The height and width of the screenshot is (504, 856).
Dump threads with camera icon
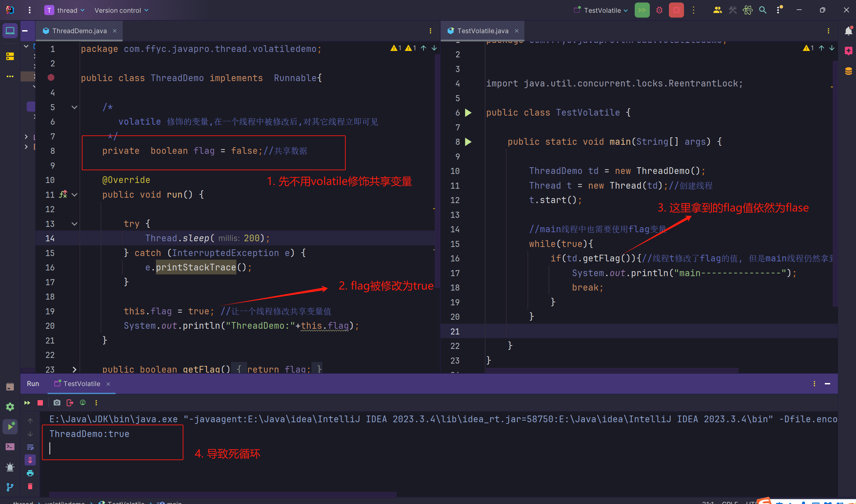[x=57, y=403]
